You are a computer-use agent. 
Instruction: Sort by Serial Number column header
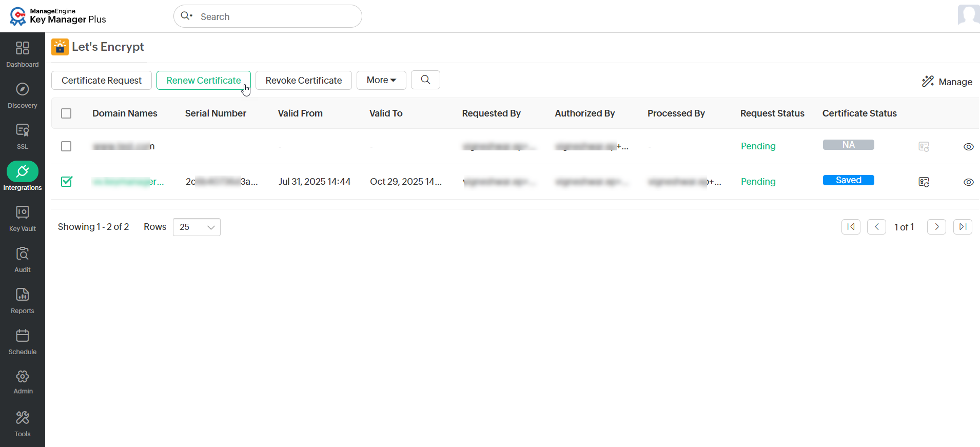coord(215,113)
